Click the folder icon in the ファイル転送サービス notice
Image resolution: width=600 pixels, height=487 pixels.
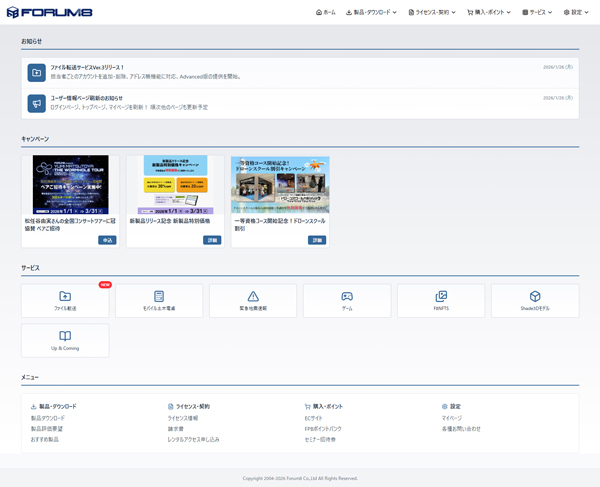(x=36, y=73)
